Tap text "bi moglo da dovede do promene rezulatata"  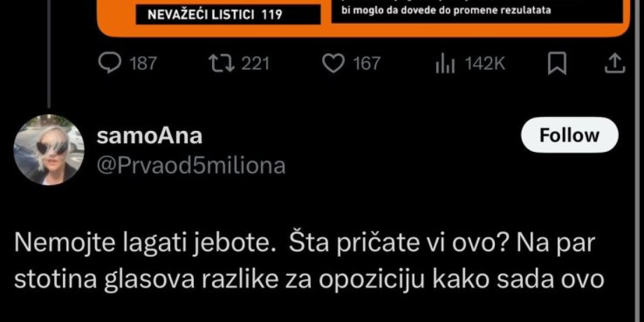point(446,10)
